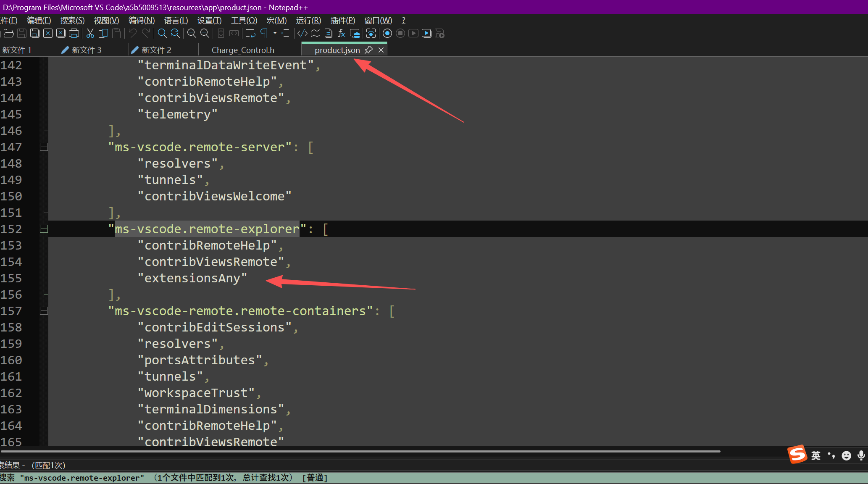
Task: Toggle show all characters pilcrow icon
Action: point(264,33)
